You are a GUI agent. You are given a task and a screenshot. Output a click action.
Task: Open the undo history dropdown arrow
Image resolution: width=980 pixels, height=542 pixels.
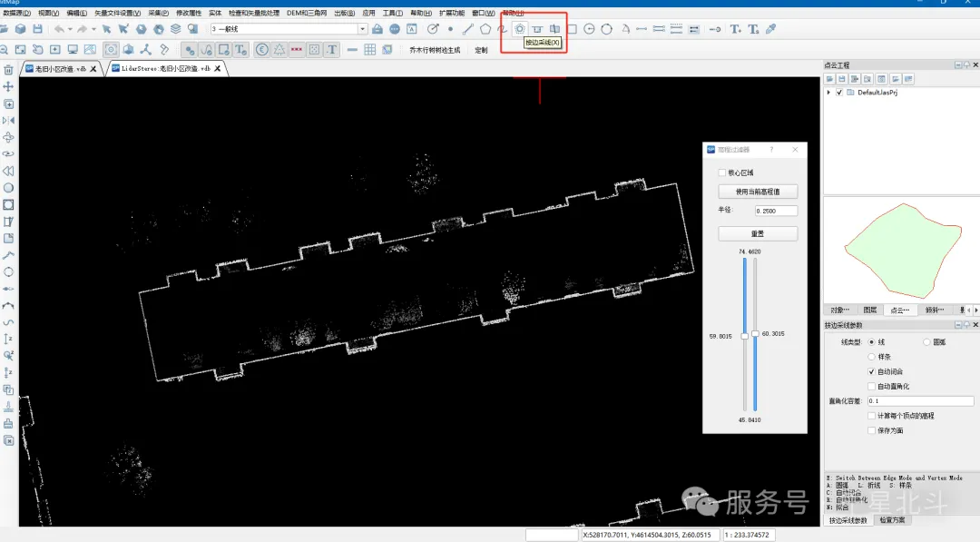69,29
